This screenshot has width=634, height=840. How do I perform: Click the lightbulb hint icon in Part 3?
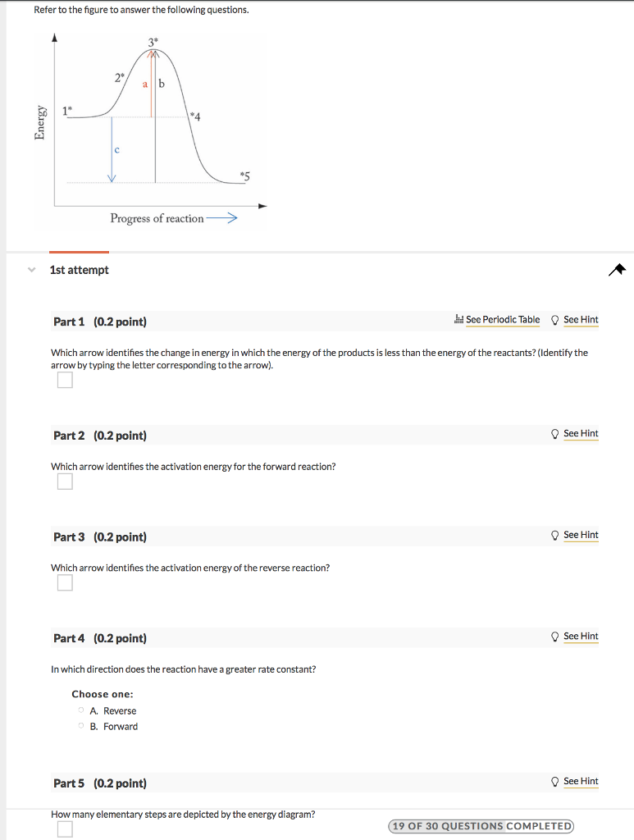556,535
